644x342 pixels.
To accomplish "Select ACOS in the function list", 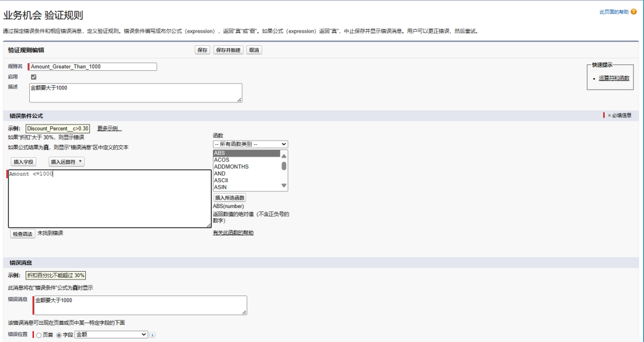I will (x=246, y=160).
